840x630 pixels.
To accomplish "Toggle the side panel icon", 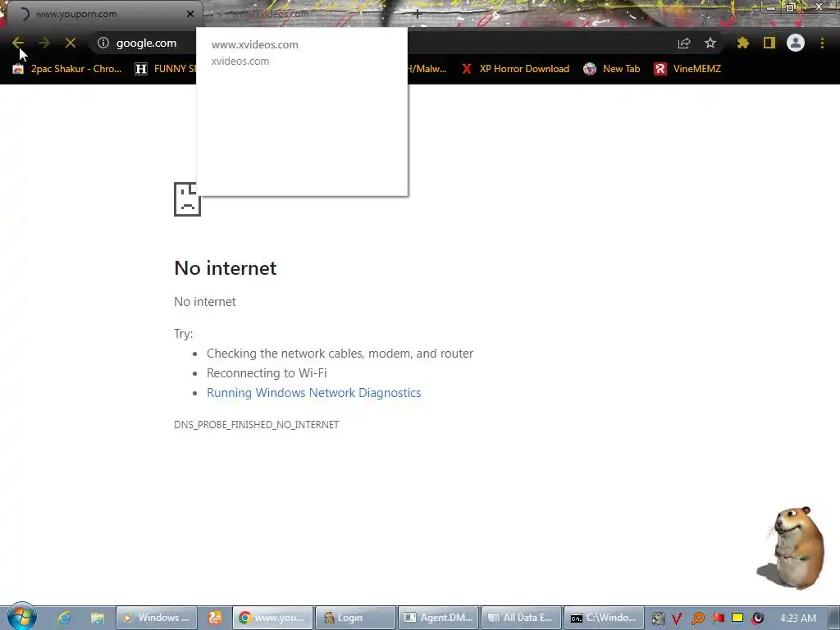I will coord(769,43).
